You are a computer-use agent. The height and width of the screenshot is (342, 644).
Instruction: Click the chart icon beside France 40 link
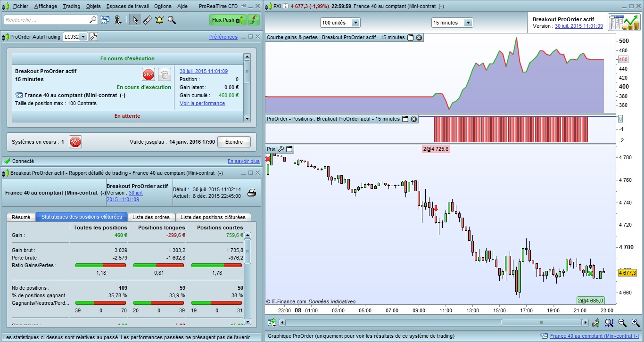(544, 336)
